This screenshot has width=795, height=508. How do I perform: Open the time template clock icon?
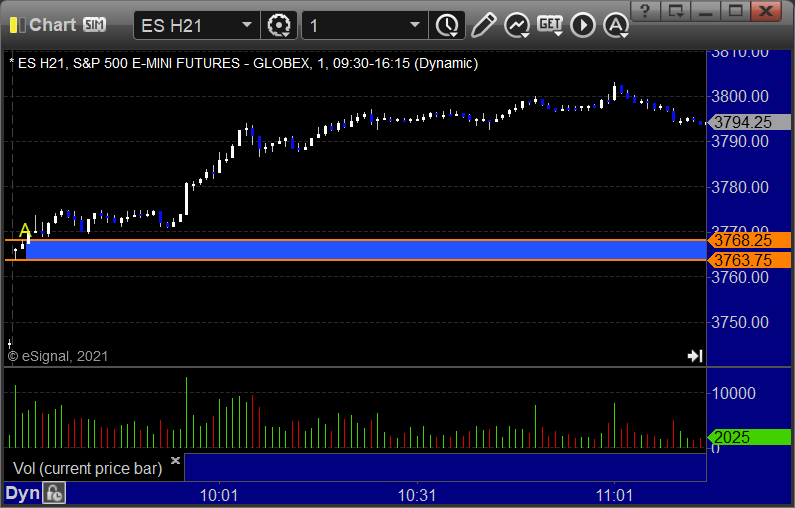[447, 25]
